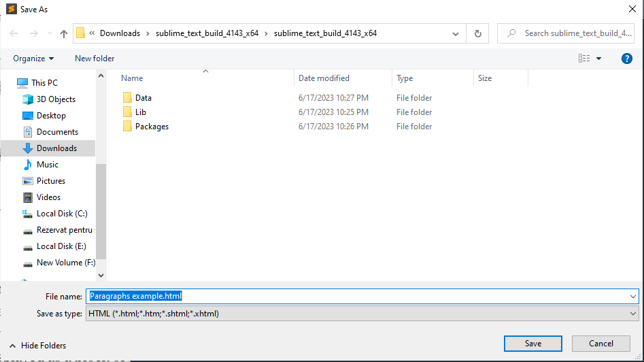Click navigation pane scroll up arrow
Viewport: 644px width, 362px height.
[101, 76]
